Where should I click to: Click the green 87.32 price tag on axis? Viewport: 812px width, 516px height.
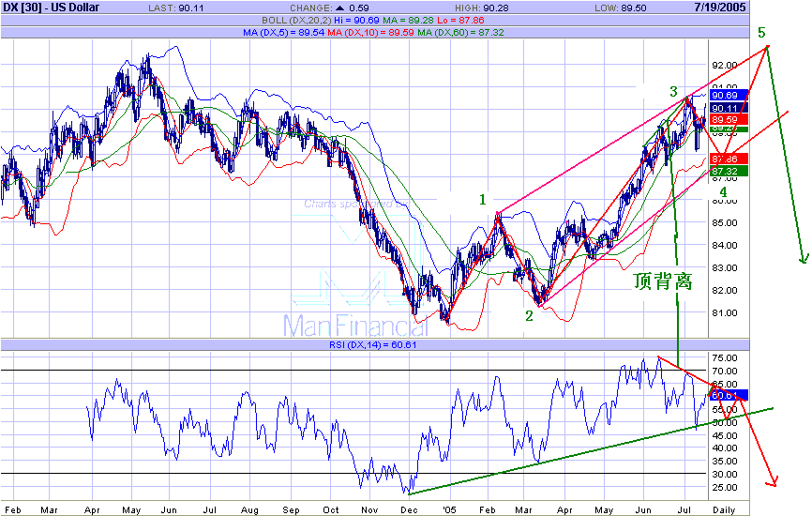click(729, 171)
